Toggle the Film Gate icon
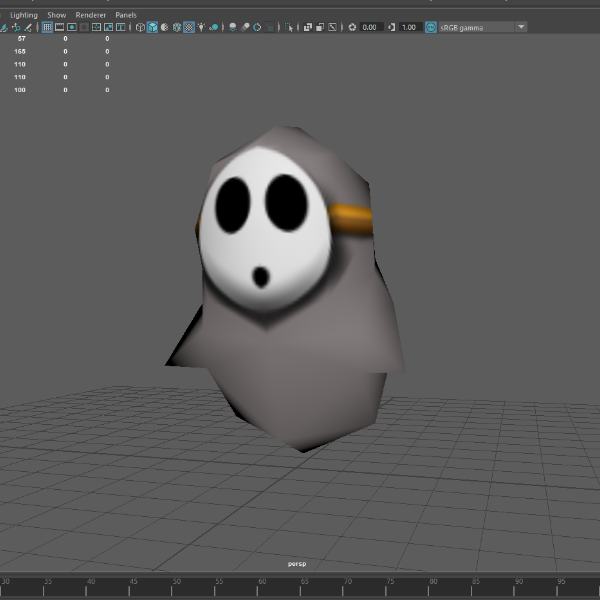 pyautogui.click(x=59, y=27)
